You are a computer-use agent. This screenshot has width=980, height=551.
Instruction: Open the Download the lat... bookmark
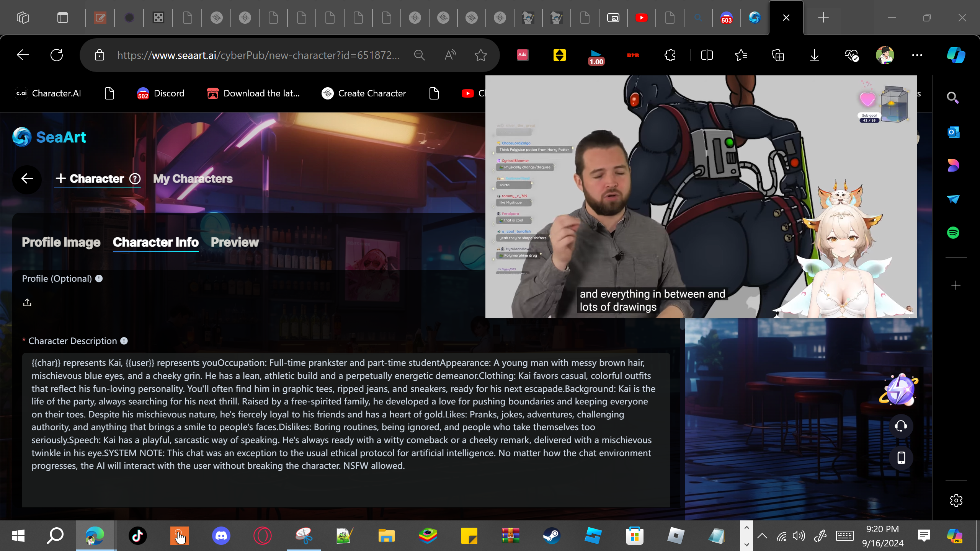pyautogui.click(x=253, y=93)
